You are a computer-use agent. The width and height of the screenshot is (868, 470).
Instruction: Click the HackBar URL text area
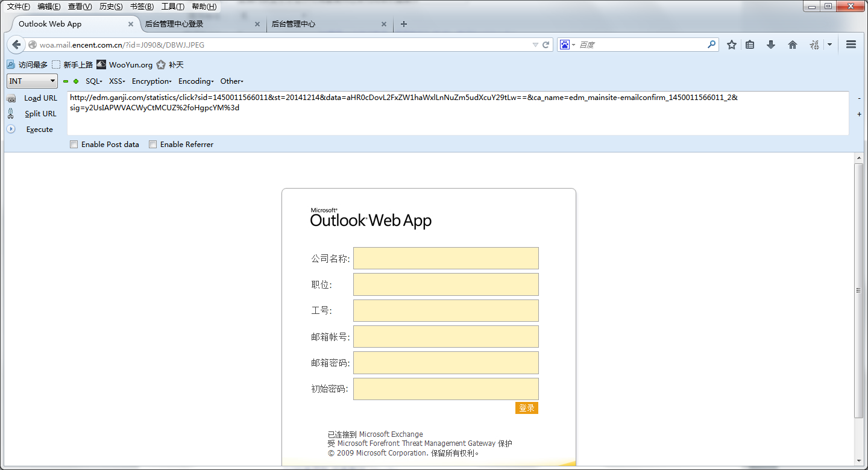pyautogui.click(x=458, y=113)
